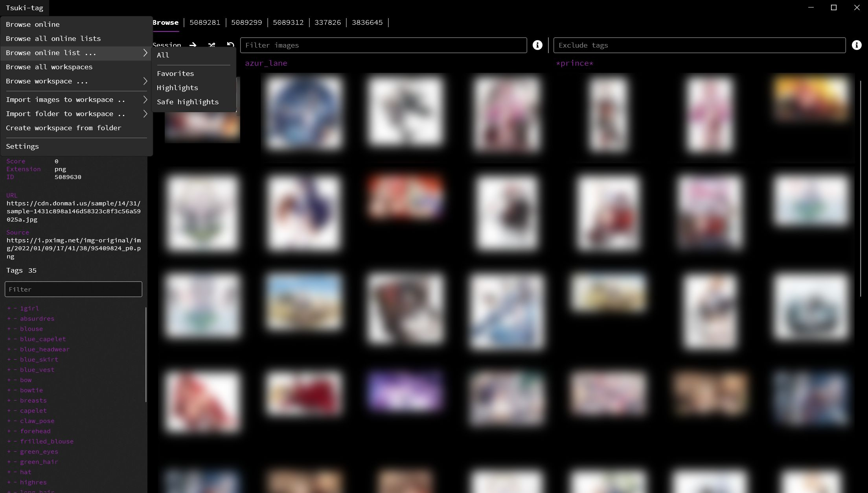Choose 'Browse all online lists' menu entry
Screen dimensions: 868x493
coord(77,39)
